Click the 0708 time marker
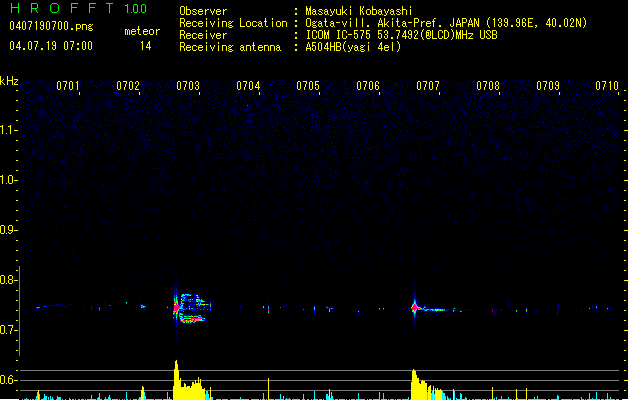This screenshot has height=400, width=629. click(x=488, y=86)
